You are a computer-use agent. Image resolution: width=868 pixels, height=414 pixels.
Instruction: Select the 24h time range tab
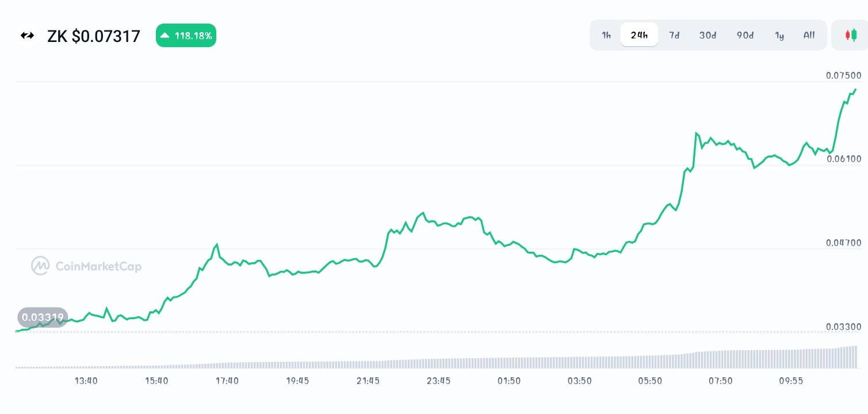[x=639, y=35]
